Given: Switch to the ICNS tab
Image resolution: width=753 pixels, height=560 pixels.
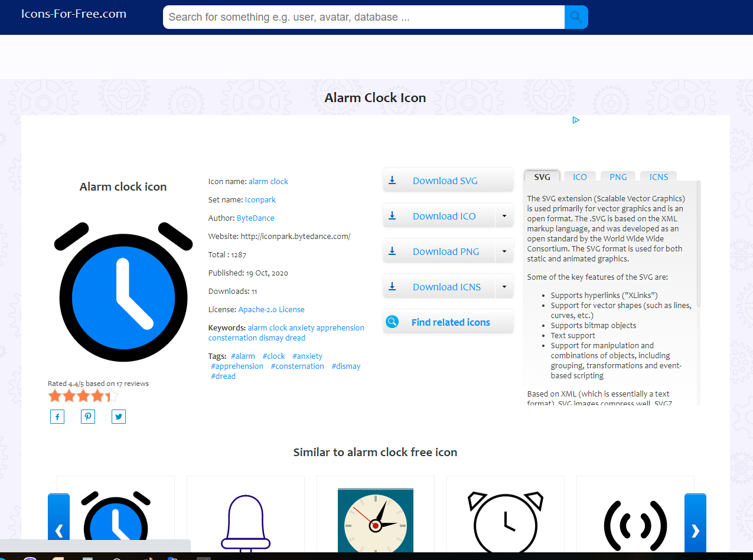Looking at the screenshot, I should pos(659,176).
